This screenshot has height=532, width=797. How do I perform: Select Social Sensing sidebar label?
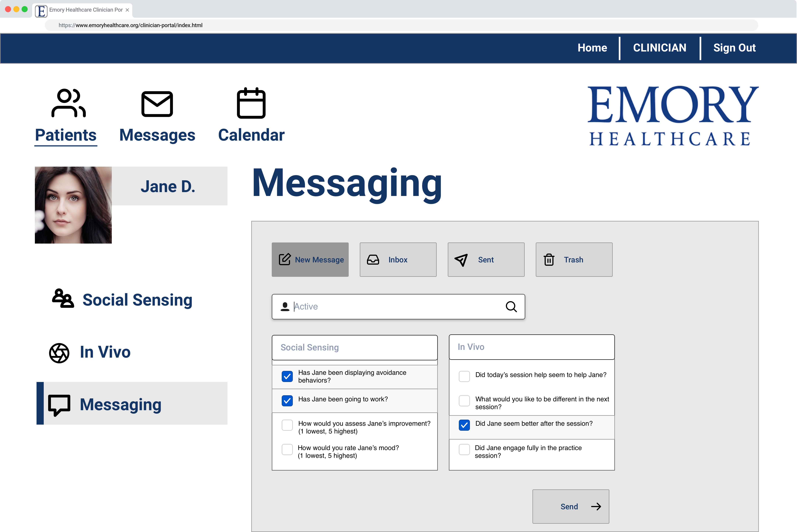point(137,300)
